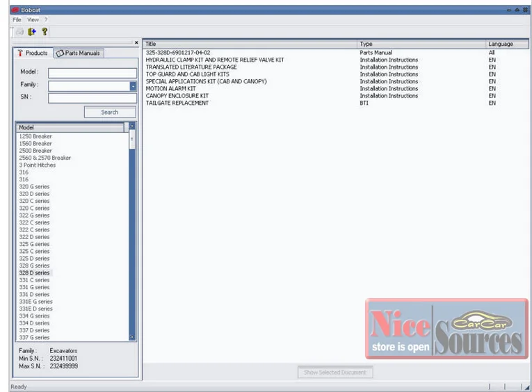Click min S.N. value 232411001

click(x=63, y=359)
